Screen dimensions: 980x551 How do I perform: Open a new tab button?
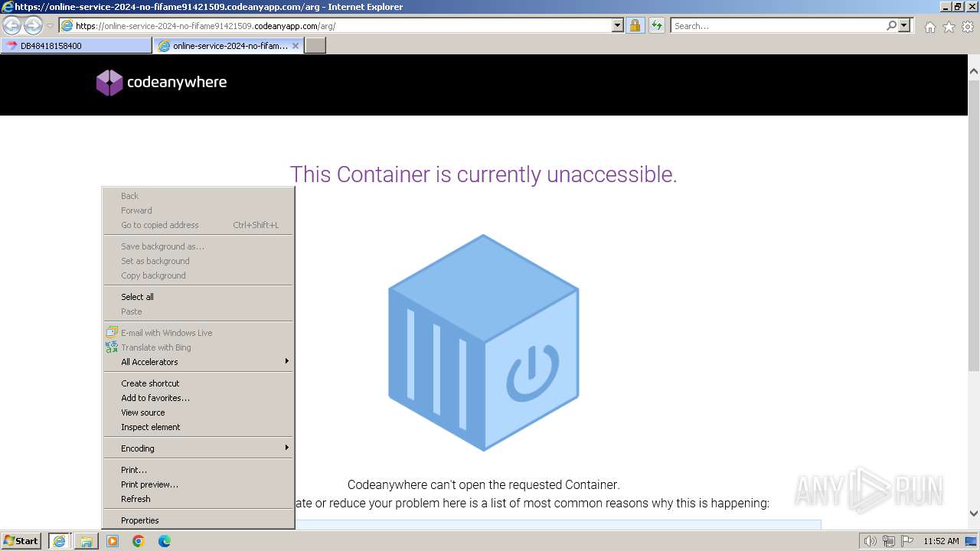pyautogui.click(x=315, y=46)
